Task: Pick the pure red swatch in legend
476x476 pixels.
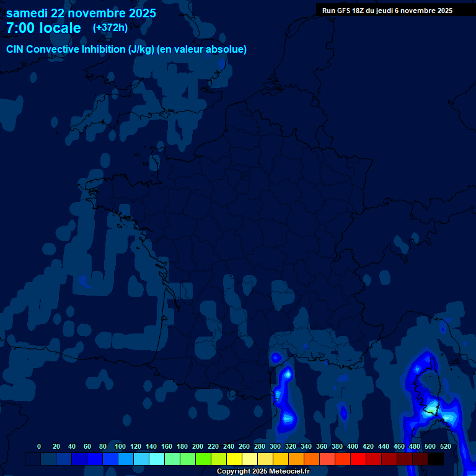Action: 358,459
